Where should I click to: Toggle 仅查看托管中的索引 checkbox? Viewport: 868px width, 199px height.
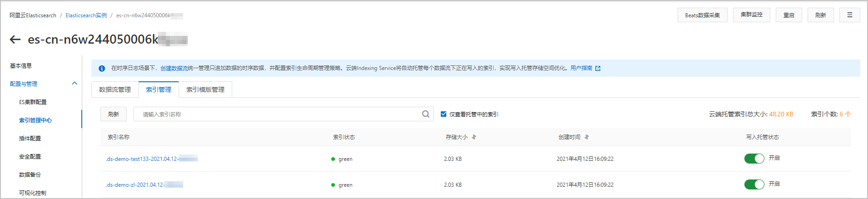coord(444,114)
